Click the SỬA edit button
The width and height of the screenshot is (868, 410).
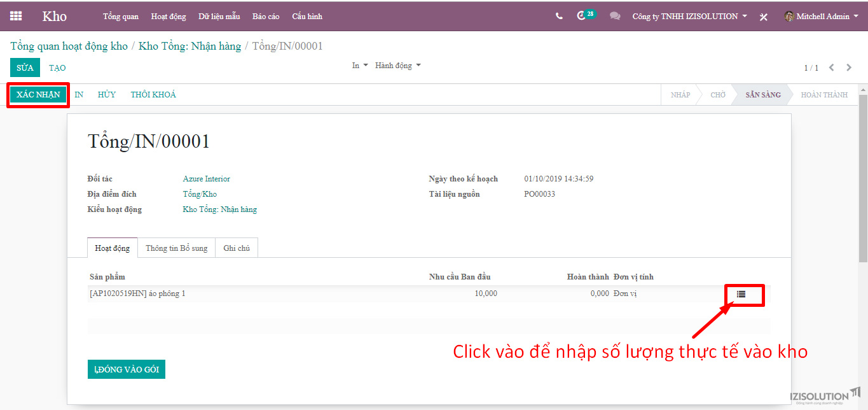coord(25,67)
